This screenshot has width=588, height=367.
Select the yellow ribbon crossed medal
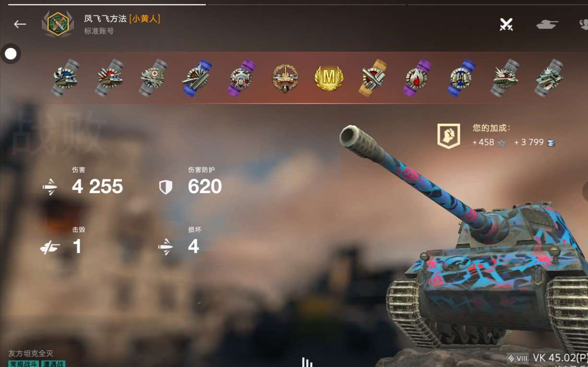(x=373, y=78)
